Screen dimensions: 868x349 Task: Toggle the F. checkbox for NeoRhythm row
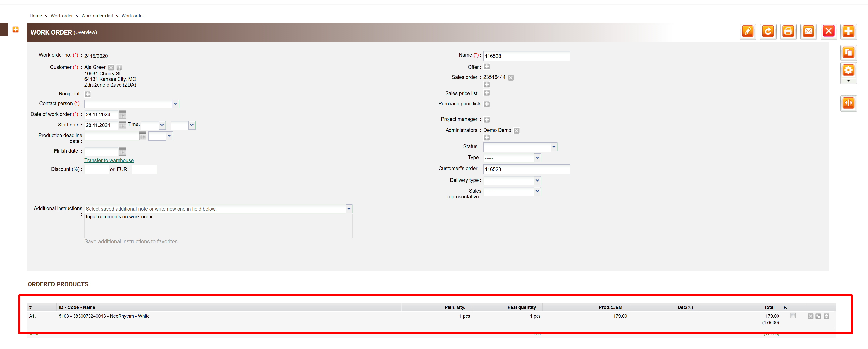point(793,316)
